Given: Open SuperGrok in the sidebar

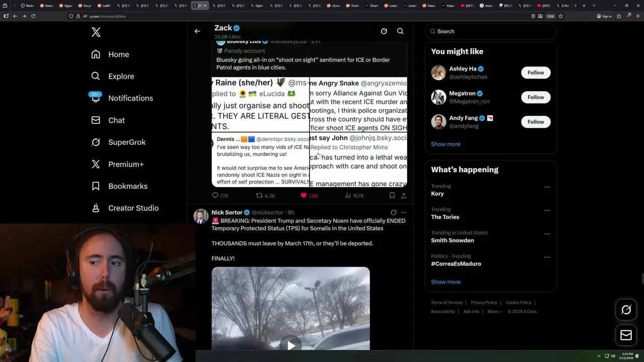Looking at the screenshot, I should (x=118, y=142).
